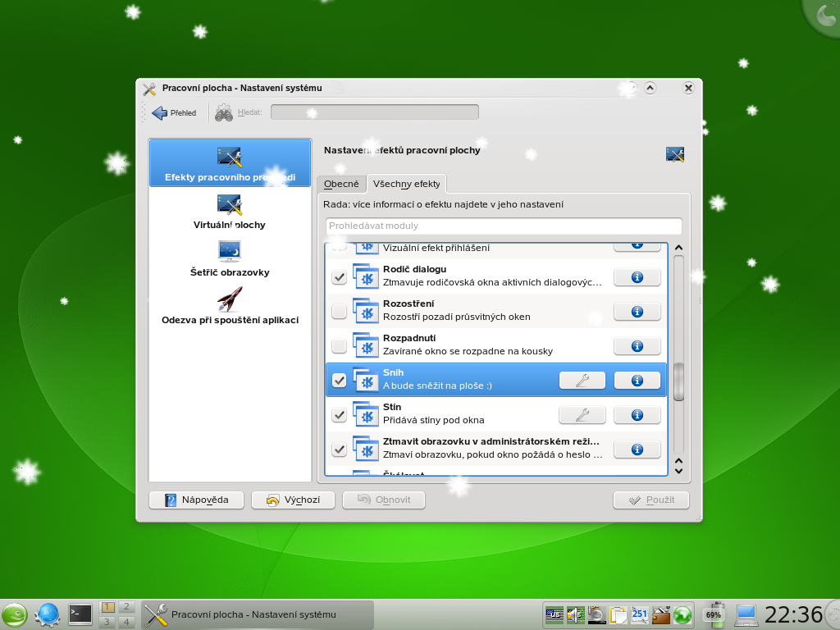Toggle the Stín effect checkbox
Viewport: 840px width, 630px height.
click(x=339, y=414)
